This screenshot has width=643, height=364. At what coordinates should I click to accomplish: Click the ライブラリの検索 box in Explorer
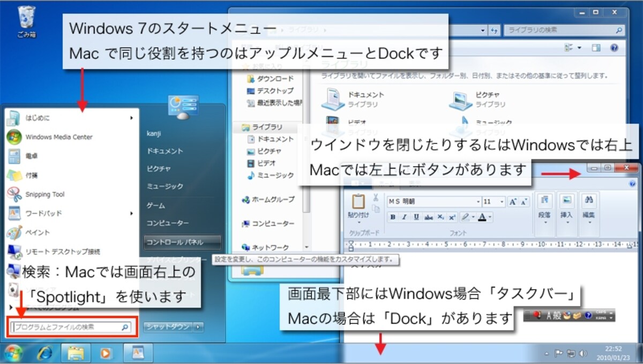564,31
